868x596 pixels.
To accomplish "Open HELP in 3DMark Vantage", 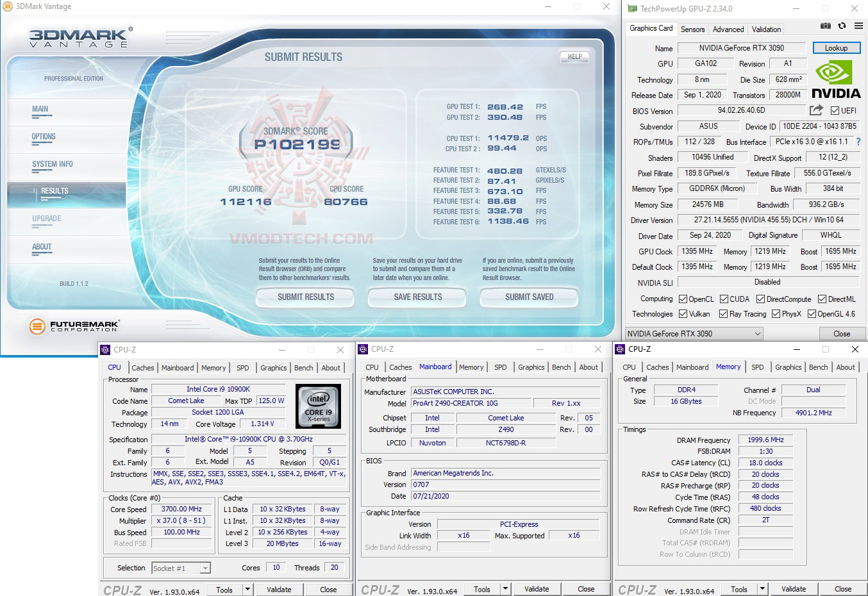I will click(x=574, y=56).
